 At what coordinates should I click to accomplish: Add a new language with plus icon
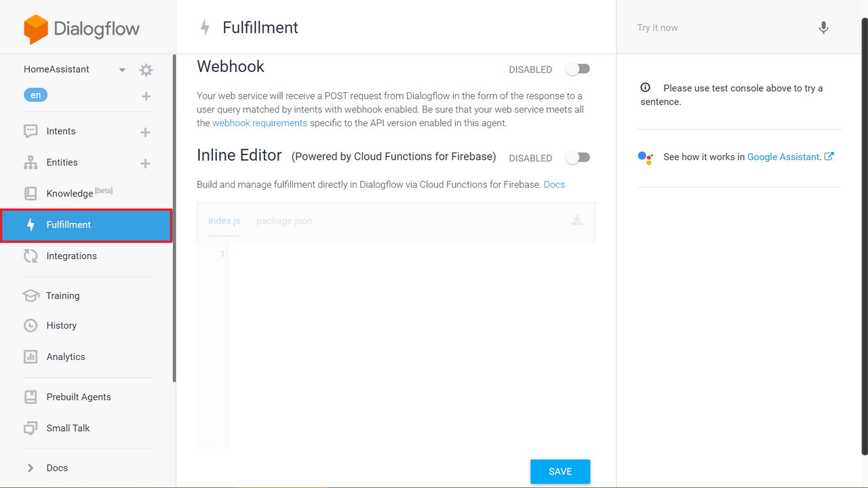pos(146,96)
